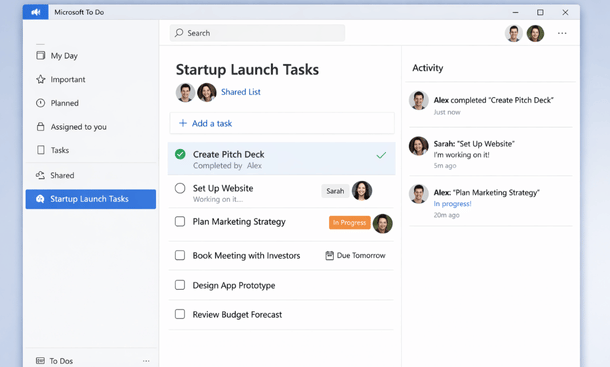Click the Search magnifier icon
The width and height of the screenshot is (610, 367).
pyautogui.click(x=179, y=33)
